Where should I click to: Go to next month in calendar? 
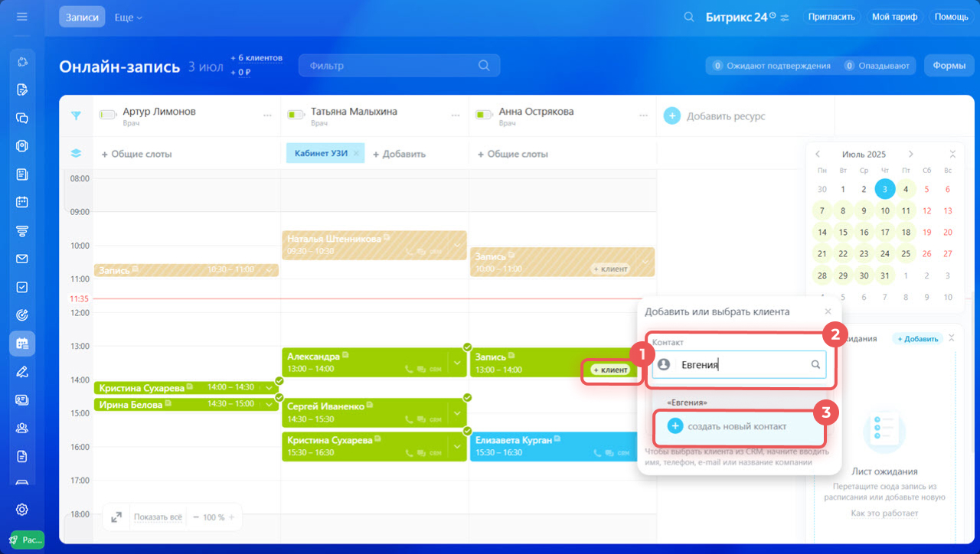coord(910,154)
